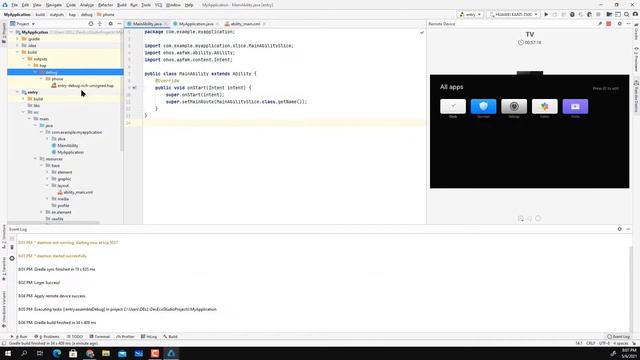The image size is (640, 360).
Task: Open the HiLog tool window
Action: tap(149, 337)
